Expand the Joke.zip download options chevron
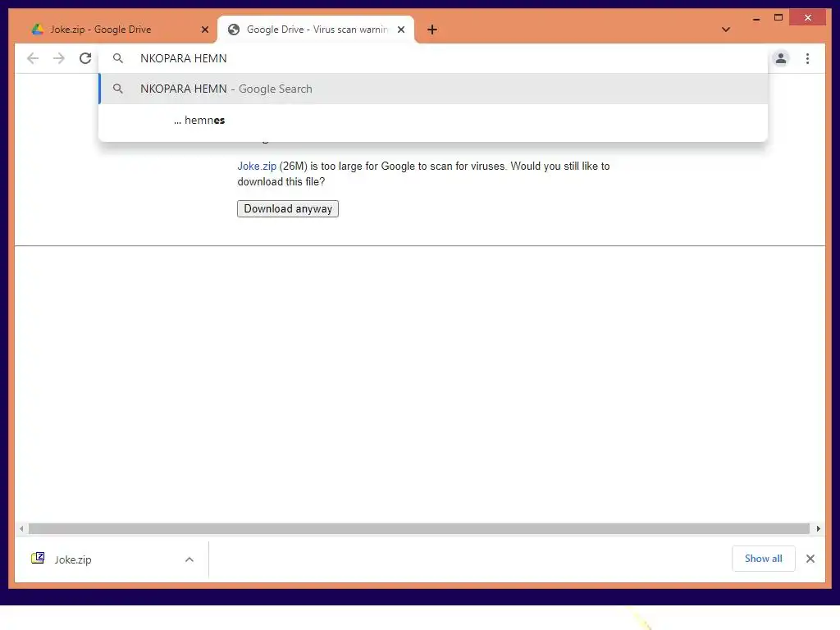This screenshot has width=840, height=630. click(189, 559)
